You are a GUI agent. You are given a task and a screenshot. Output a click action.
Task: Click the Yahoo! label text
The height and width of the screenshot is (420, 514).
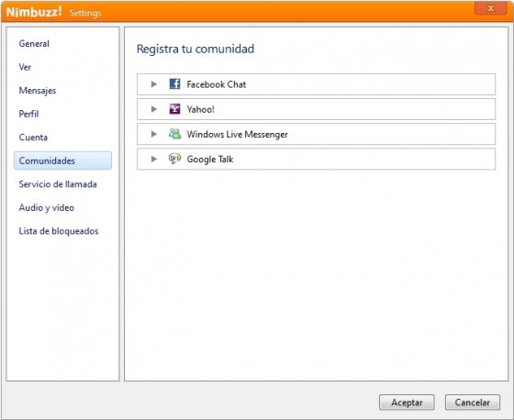coord(201,109)
